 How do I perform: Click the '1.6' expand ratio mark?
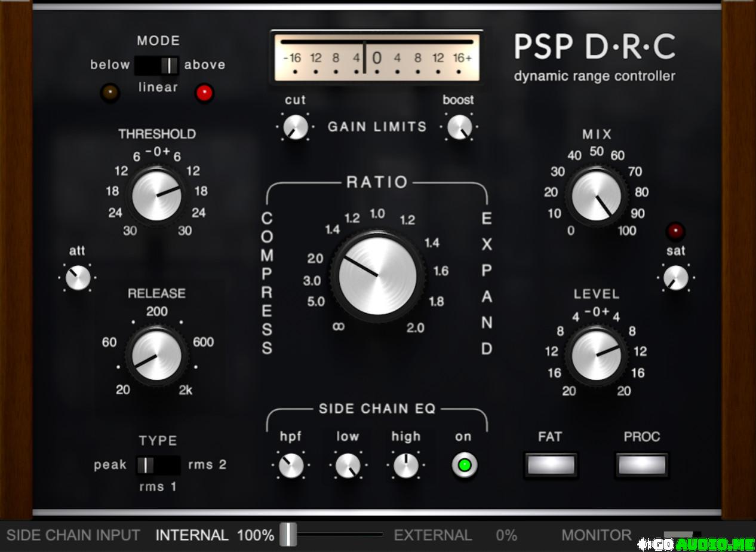click(x=441, y=271)
